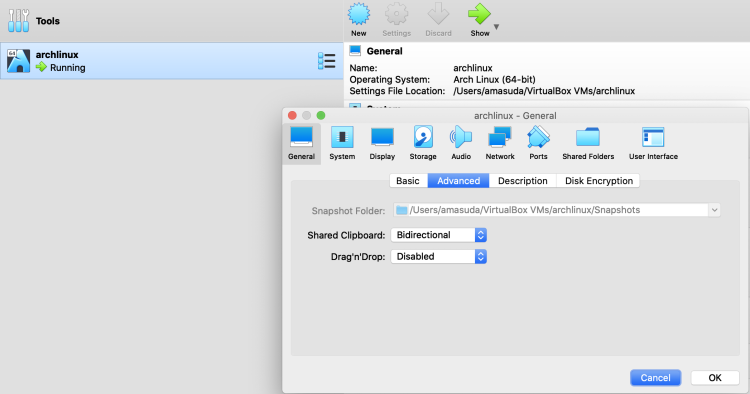Open the Network settings category
Image resolution: width=750 pixels, height=394 pixels.
500,143
